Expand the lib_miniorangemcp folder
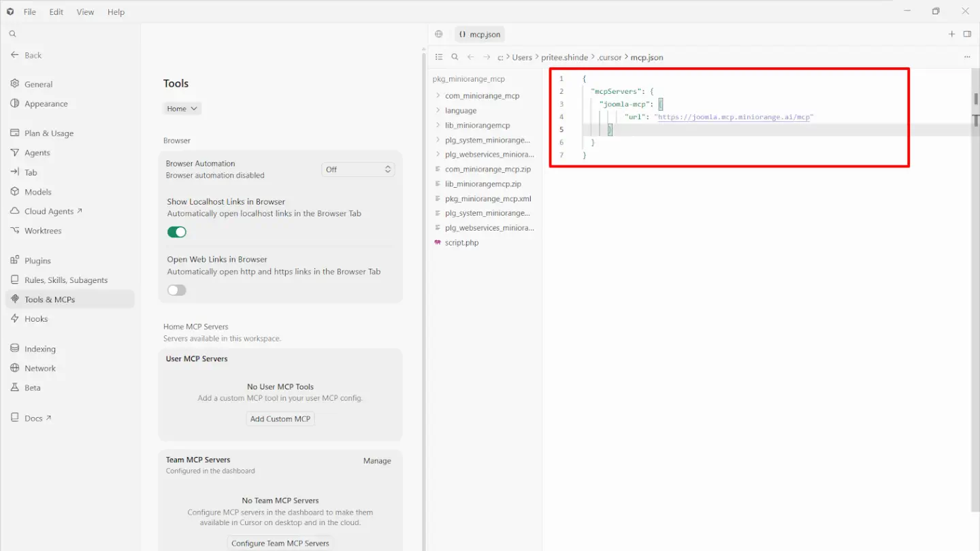This screenshot has height=551, width=980. coord(477,125)
